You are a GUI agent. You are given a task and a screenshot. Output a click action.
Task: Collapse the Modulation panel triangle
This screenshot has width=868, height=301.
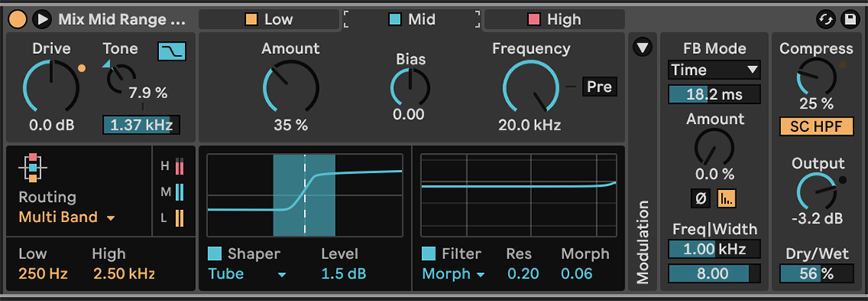pyautogui.click(x=642, y=48)
